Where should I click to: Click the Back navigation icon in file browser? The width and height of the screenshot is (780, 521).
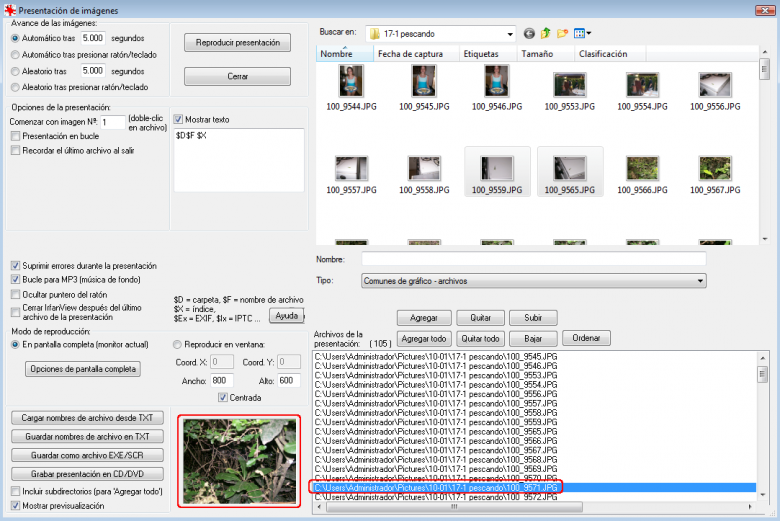click(x=529, y=33)
